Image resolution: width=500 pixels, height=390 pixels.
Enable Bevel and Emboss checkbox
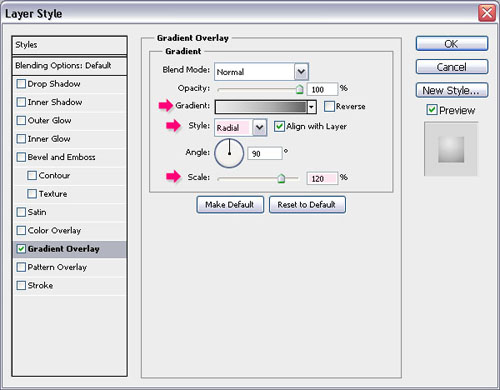tap(21, 157)
